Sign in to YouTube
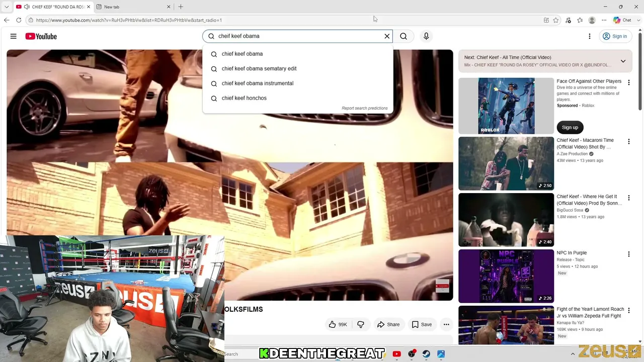This screenshot has height=362, width=644. (x=615, y=36)
